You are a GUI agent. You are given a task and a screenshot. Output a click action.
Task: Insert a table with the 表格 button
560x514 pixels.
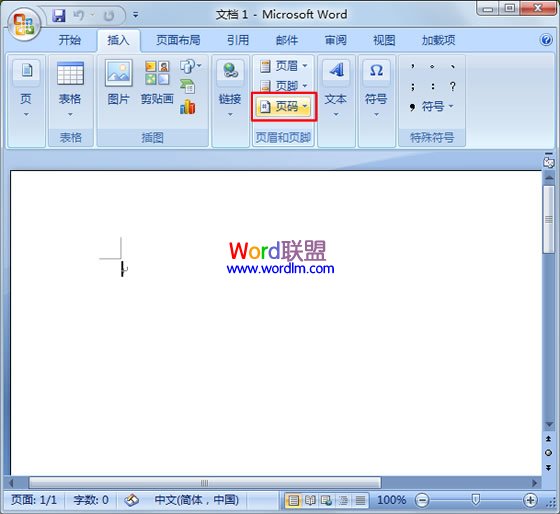[70, 89]
